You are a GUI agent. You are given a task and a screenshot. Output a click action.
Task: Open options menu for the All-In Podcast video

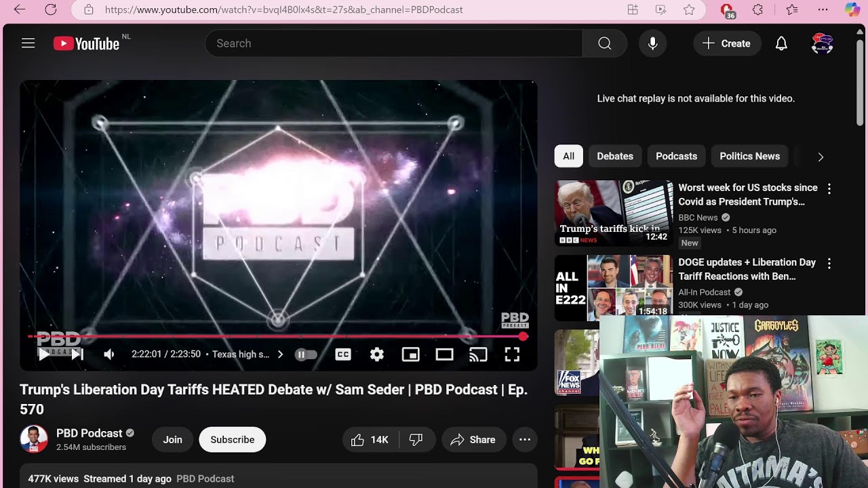[829, 264]
